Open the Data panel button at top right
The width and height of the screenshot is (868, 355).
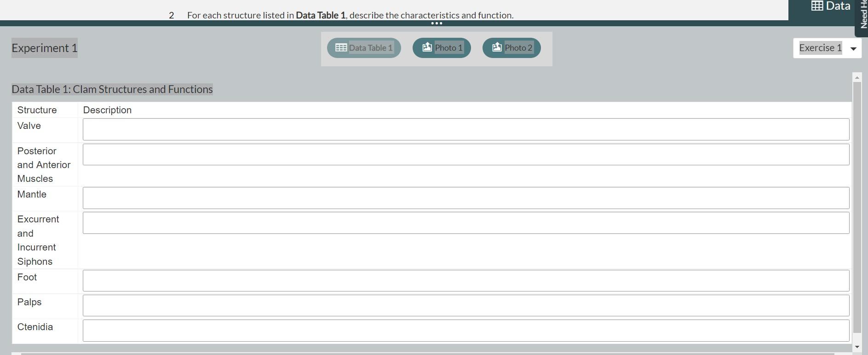pyautogui.click(x=830, y=6)
